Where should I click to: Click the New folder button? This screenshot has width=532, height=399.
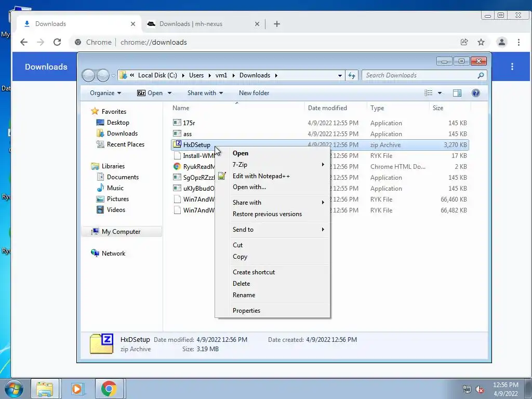point(254,93)
